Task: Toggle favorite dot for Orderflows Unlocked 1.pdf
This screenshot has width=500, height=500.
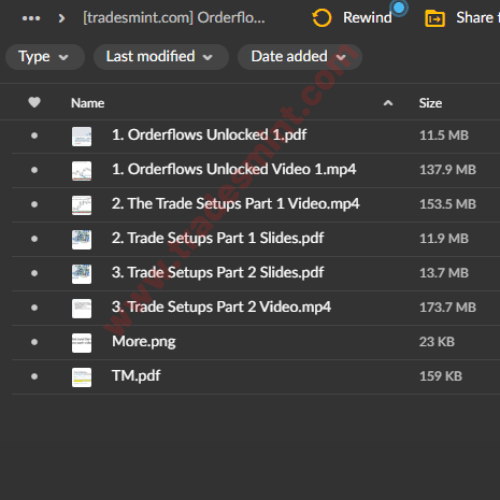Action: [34, 135]
